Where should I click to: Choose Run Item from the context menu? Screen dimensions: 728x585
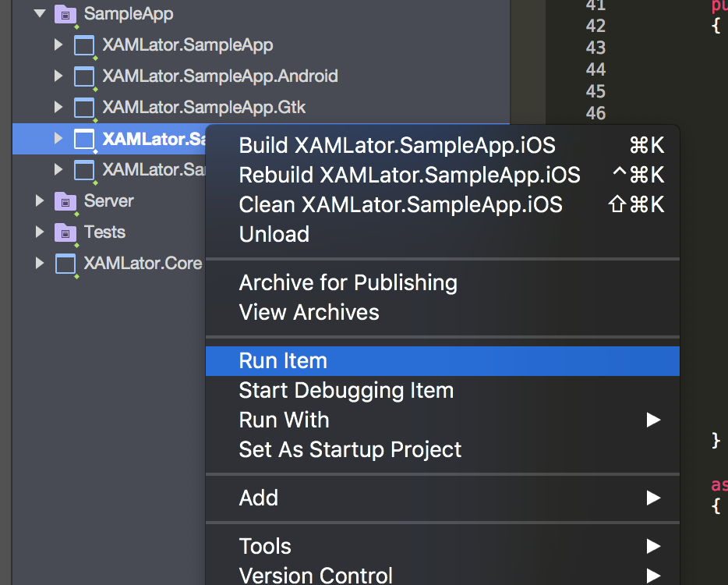point(283,361)
